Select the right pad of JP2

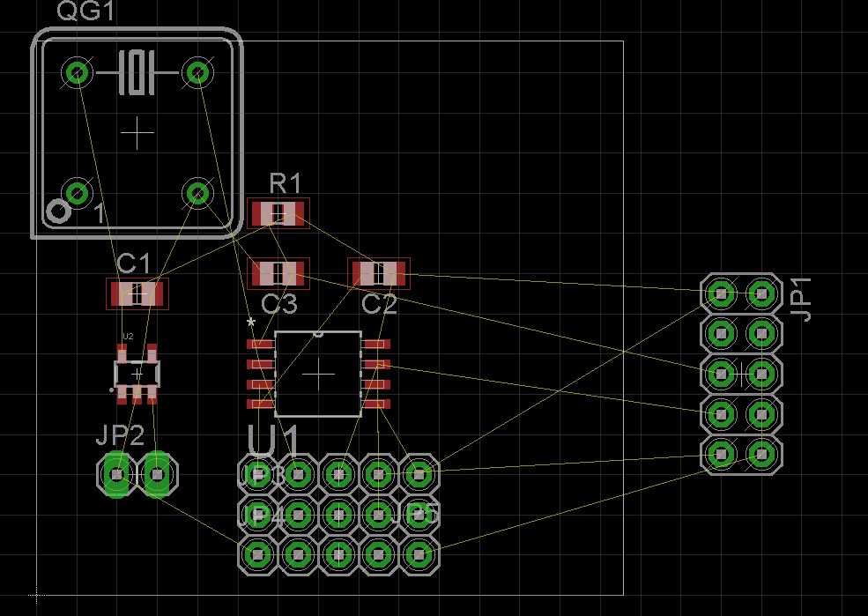coord(157,474)
